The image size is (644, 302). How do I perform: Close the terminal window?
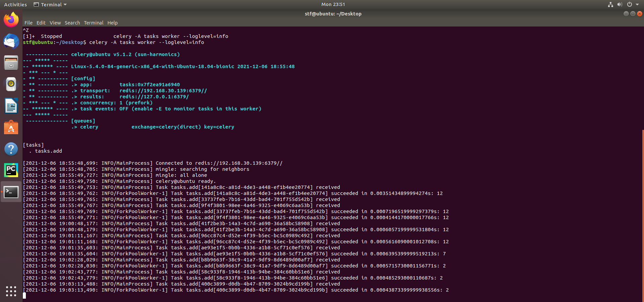[x=640, y=14]
